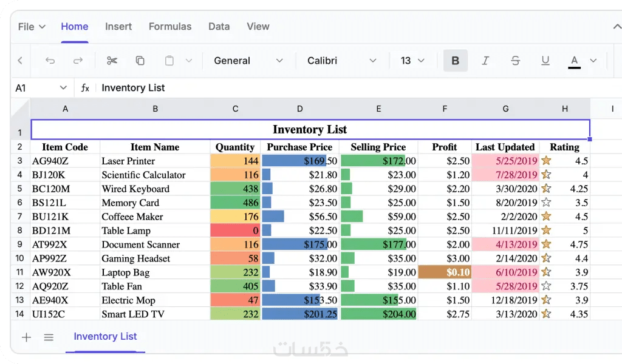Open the Calibri font family dropdown
622x364 pixels.
pos(342,61)
